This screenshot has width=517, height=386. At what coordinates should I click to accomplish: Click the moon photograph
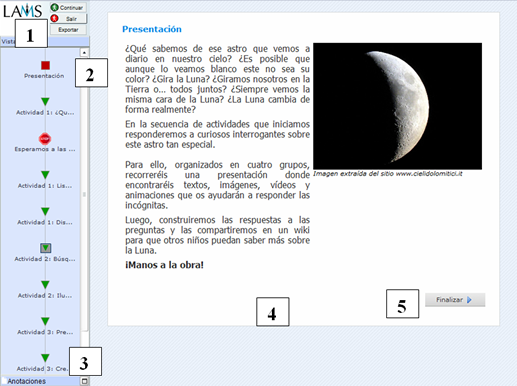coord(397,106)
